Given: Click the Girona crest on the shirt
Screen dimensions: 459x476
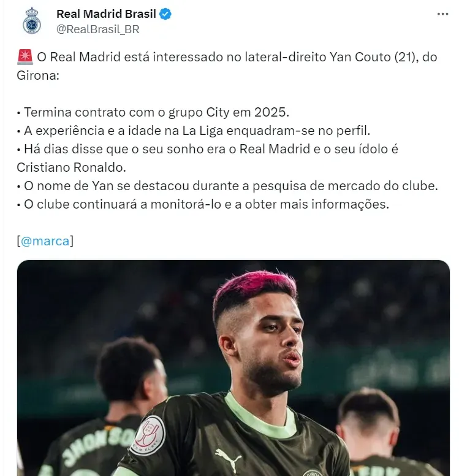Looking at the screenshot, I should (x=313, y=473).
